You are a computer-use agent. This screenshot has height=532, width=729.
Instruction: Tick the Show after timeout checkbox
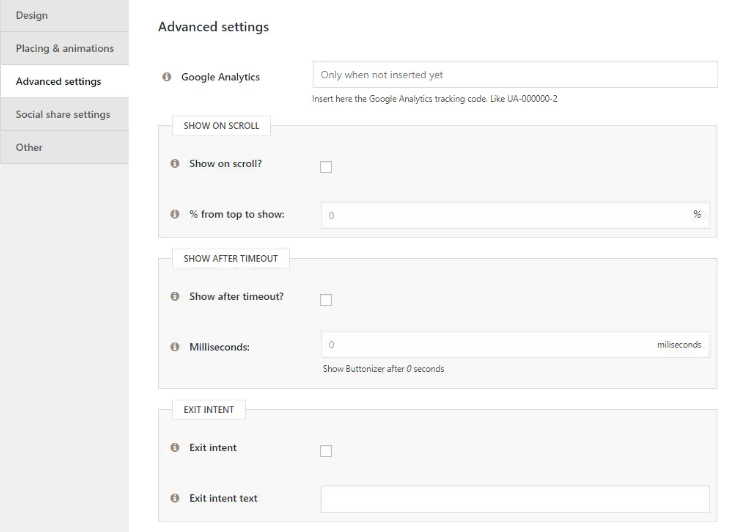click(x=326, y=300)
